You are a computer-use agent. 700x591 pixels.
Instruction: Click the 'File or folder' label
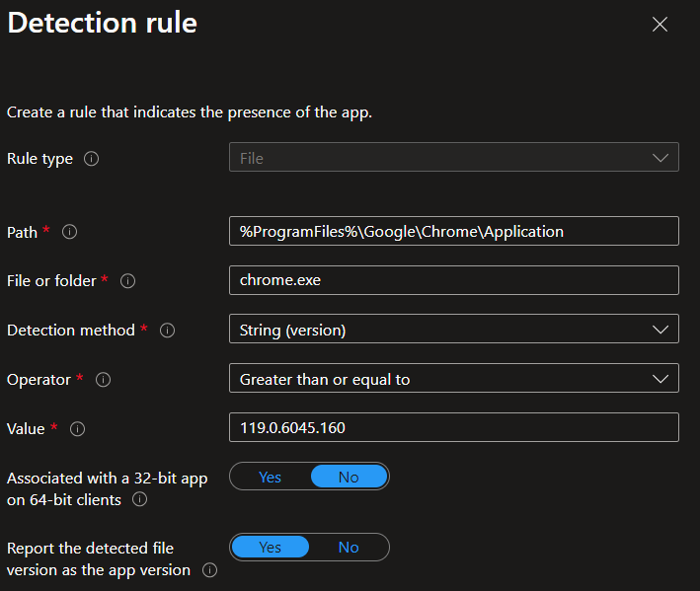pos(51,281)
